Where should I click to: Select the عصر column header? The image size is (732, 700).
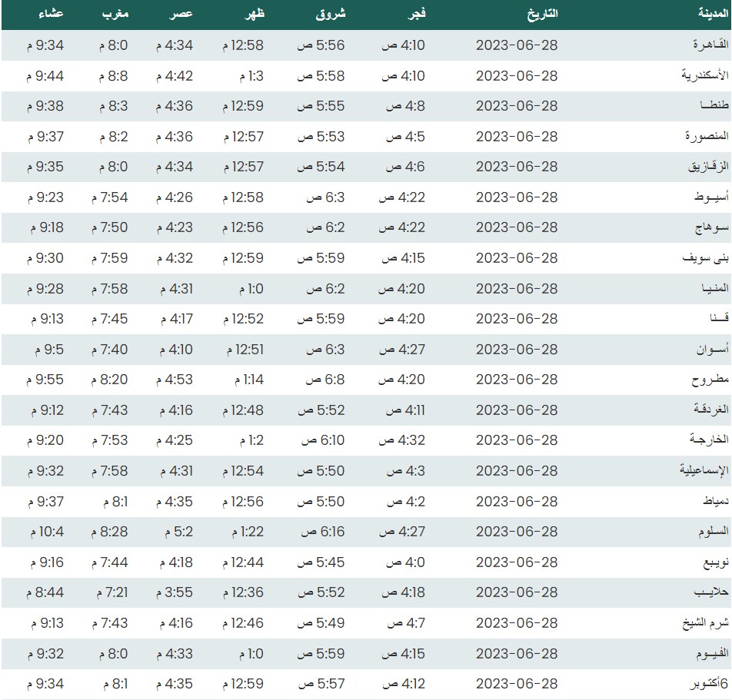point(181,15)
